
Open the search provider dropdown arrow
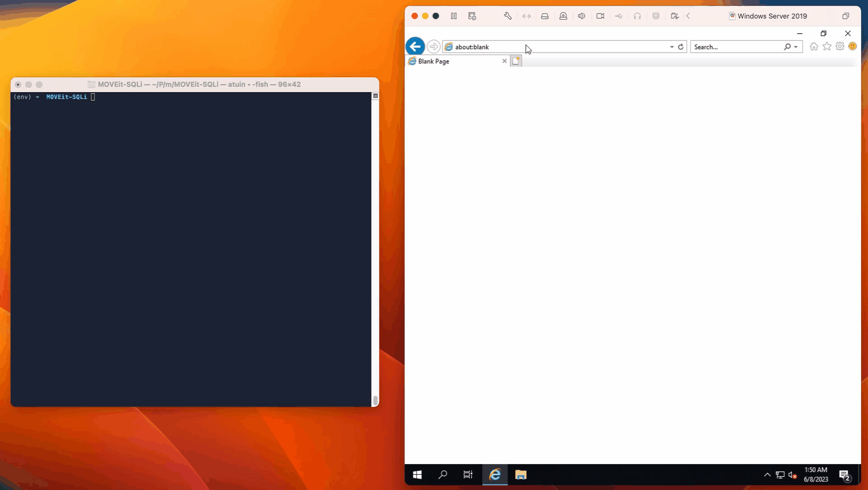(x=796, y=47)
